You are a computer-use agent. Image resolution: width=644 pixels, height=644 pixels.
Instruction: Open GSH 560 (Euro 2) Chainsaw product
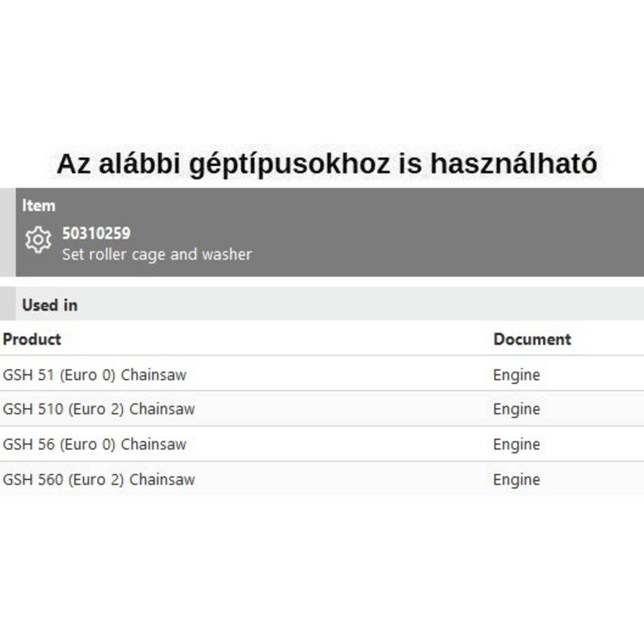[x=99, y=479]
